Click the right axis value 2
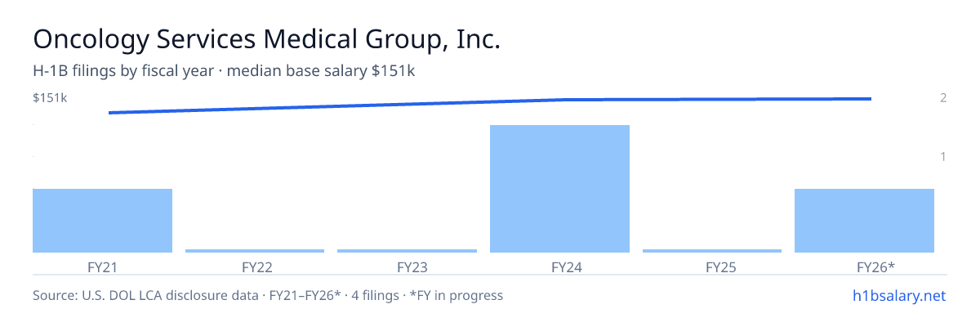This screenshot has width=980, height=327. pyautogui.click(x=943, y=98)
